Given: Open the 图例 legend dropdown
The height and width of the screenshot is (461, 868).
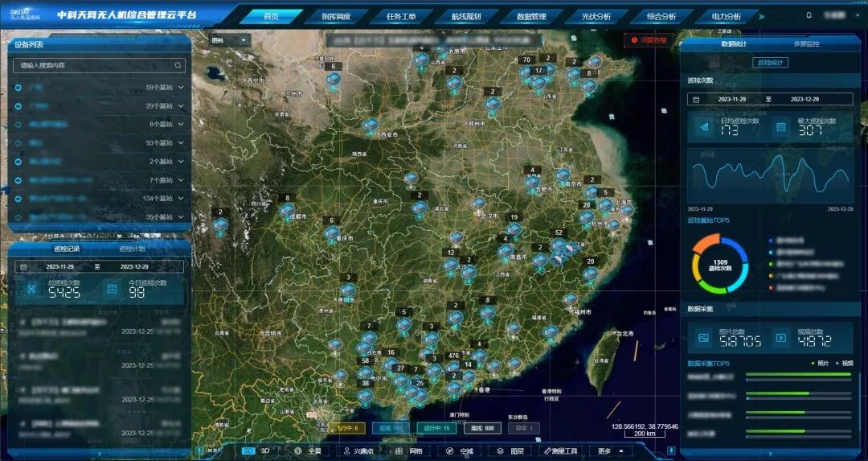Looking at the screenshot, I should pos(229,40).
